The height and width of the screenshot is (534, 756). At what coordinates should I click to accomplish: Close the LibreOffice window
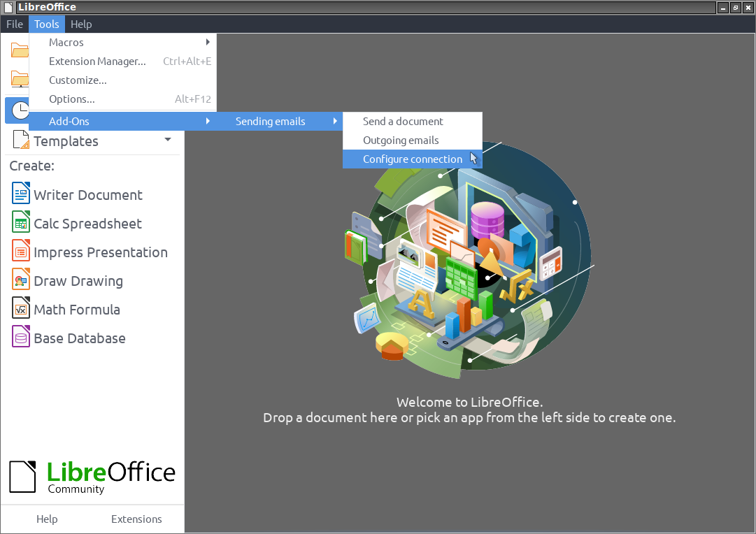(748, 8)
